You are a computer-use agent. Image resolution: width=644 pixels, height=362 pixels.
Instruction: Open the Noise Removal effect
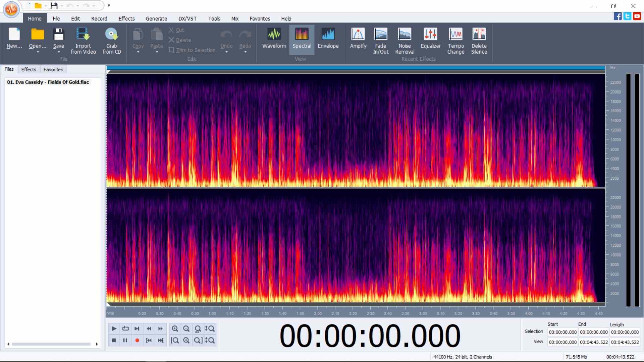pos(405,41)
